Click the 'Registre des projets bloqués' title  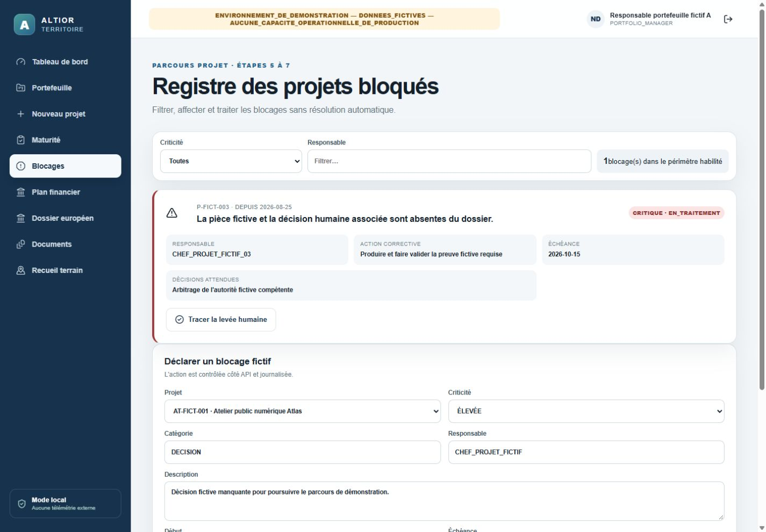(295, 86)
